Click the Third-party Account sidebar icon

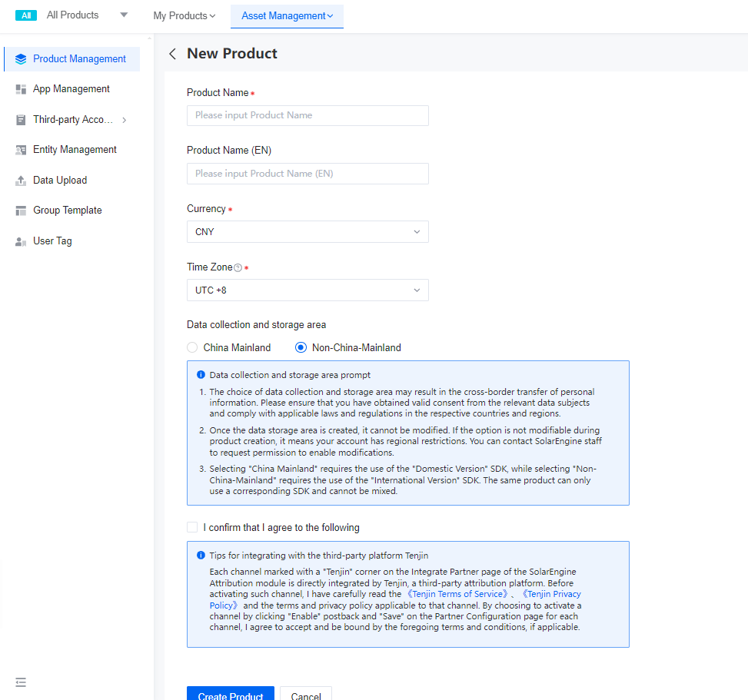21,120
